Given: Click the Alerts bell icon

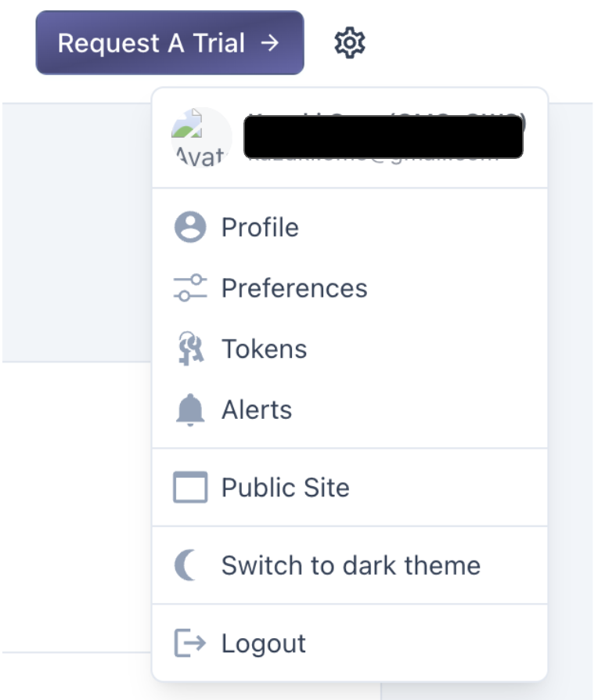Looking at the screenshot, I should [x=190, y=410].
